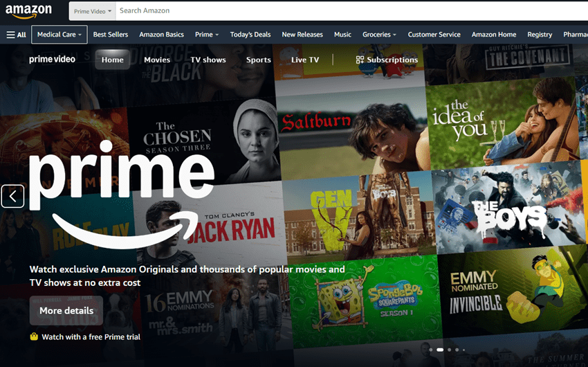Image resolution: width=588 pixels, height=367 pixels.
Task: Select the Home tab in Prime Video
Action: pyautogui.click(x=113, y=60)
